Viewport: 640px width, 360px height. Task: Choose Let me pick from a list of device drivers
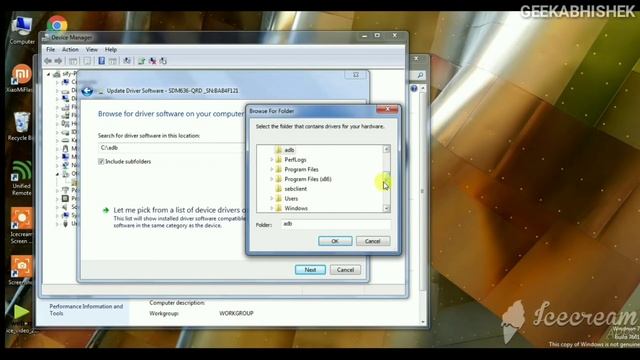pos(180,210)
